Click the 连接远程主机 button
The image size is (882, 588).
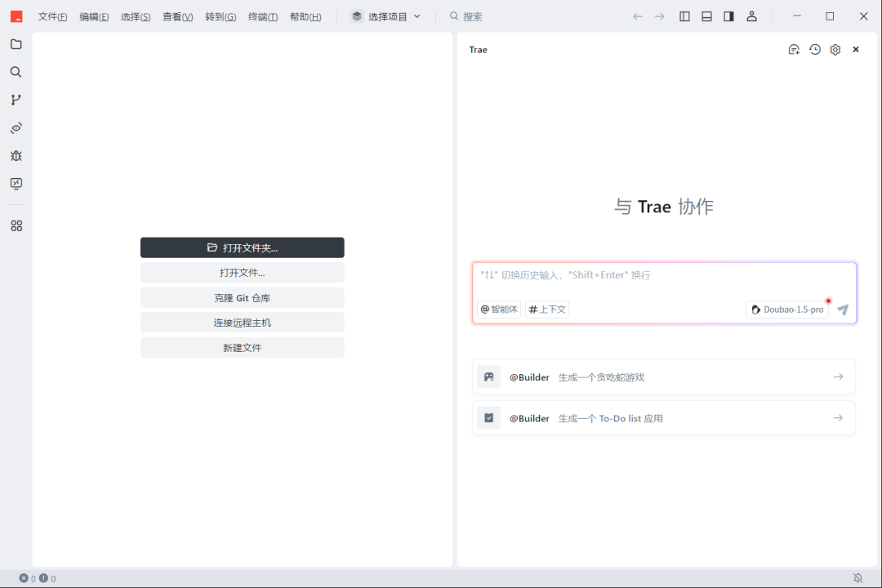(243, 323)
